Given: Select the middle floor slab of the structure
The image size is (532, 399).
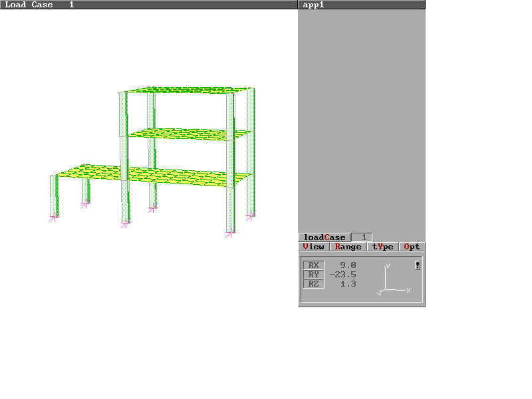Looking at the screenshot, I should click(x=190, y=134).
